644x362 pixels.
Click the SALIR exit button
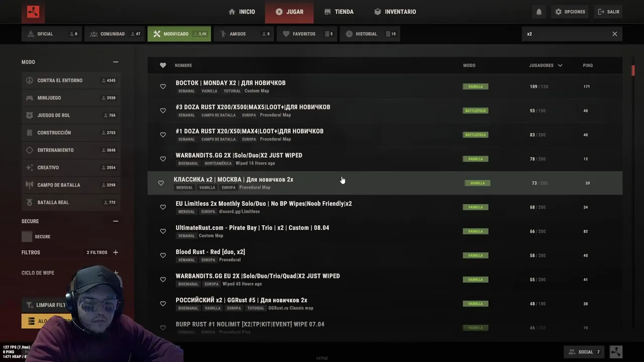point(608,12)
